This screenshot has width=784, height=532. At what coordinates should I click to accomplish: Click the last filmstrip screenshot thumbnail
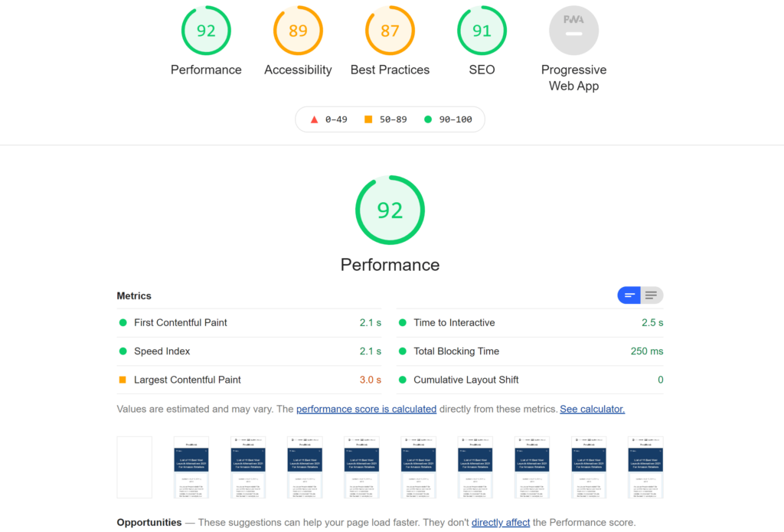[645, 467]
